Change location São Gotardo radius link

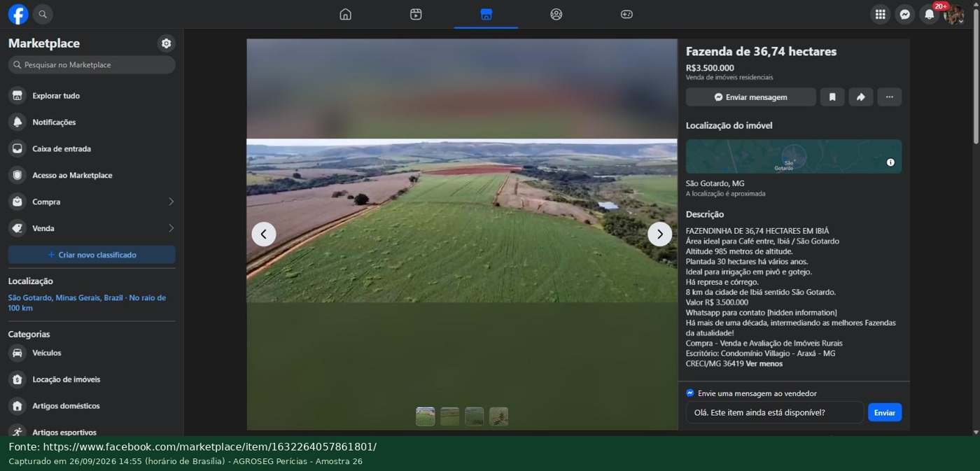[87, 303]
